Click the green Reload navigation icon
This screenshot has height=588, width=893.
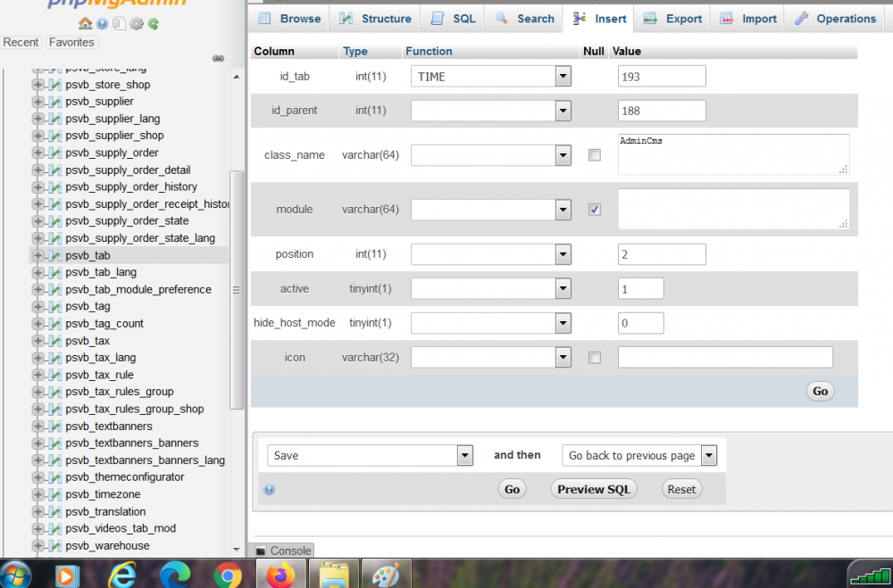153,24
